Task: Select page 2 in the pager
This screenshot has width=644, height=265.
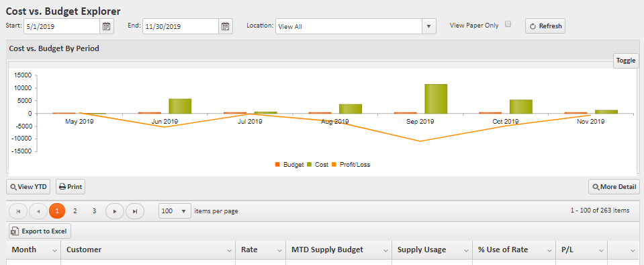Action: pos(75,211)
